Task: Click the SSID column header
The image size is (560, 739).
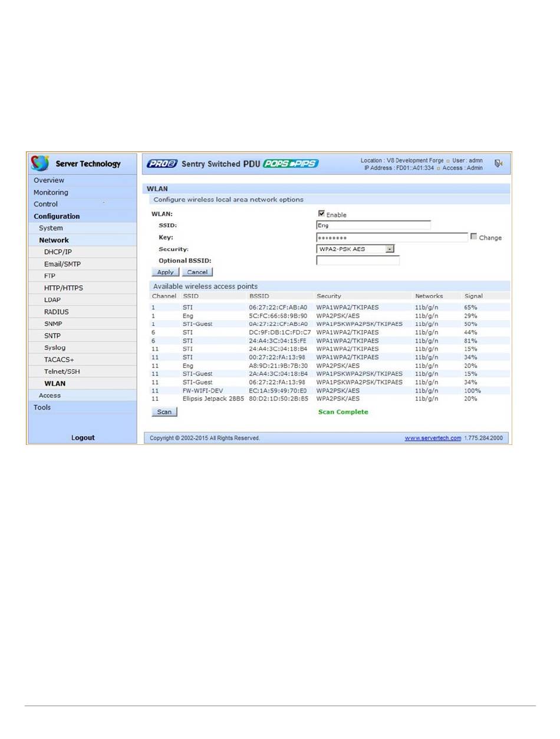Action: (191, 296)
